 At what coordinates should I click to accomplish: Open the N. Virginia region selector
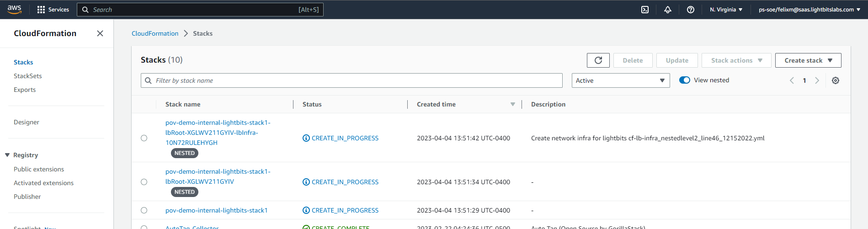point(726,10)
